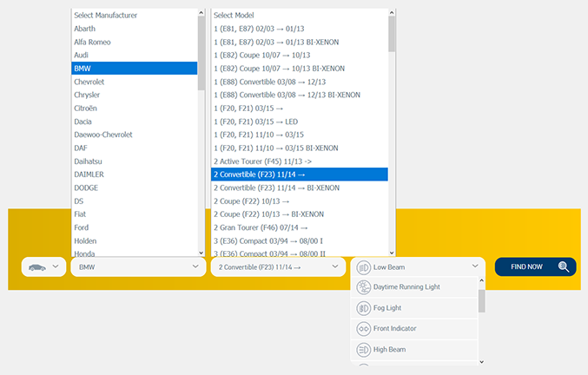Select 3 (E36) Compact 03/94 → 08/00 I
Viewport: 588px width, 375px height.
(x=300, y=240)
